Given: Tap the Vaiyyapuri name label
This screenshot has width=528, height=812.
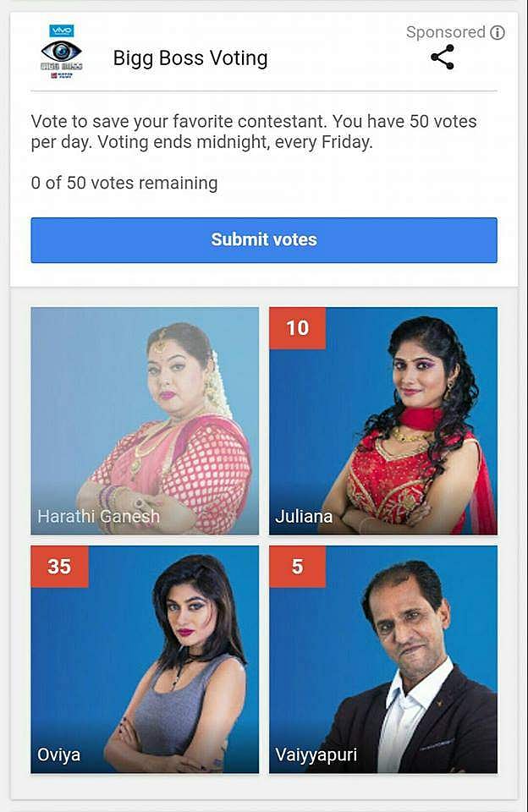Looking at the screenshot, I should [x=316, y=754].
